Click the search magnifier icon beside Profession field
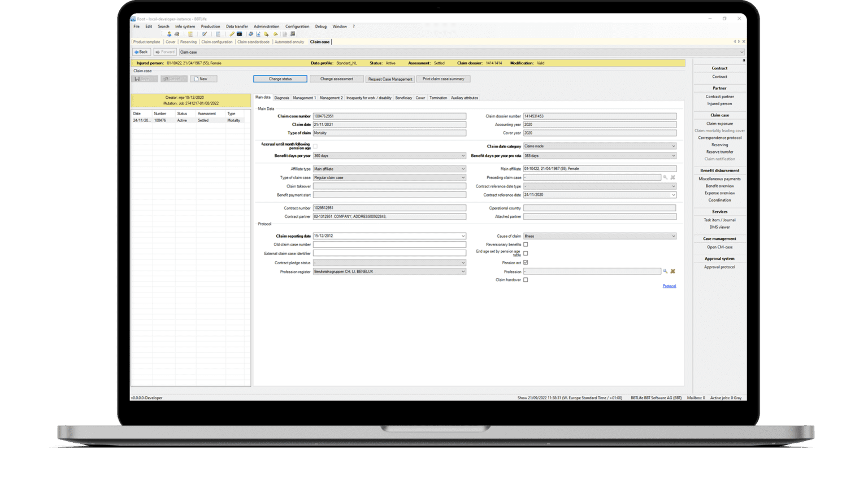The height and width of the screenshot is (502, 868). (x=665, y=271)
